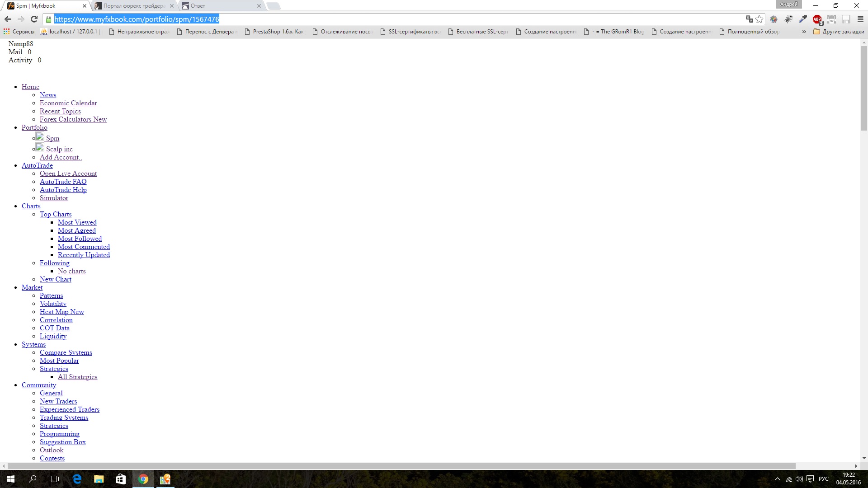Click the browser Back arrow
This screenshot has height=488, width=868.
point(8,19)
